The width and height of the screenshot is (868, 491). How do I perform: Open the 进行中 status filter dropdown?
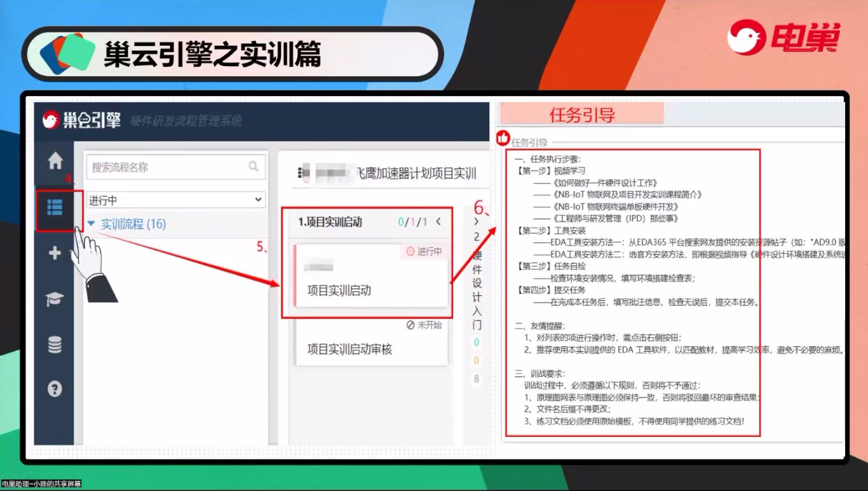[x=175, y=200]
